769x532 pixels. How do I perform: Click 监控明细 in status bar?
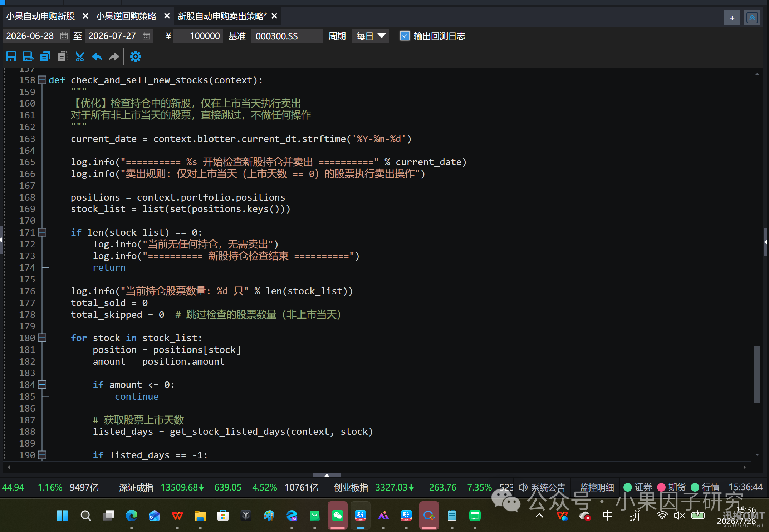[597, 487]
